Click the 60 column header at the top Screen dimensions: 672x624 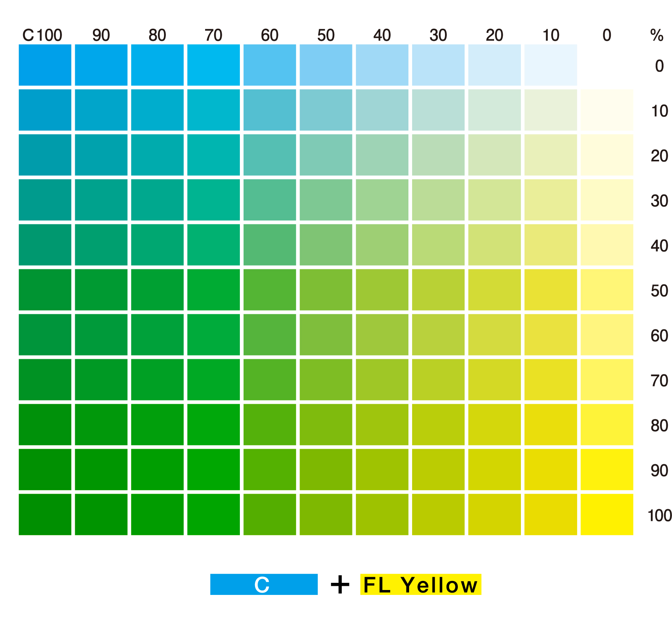(x=270, y=36)
